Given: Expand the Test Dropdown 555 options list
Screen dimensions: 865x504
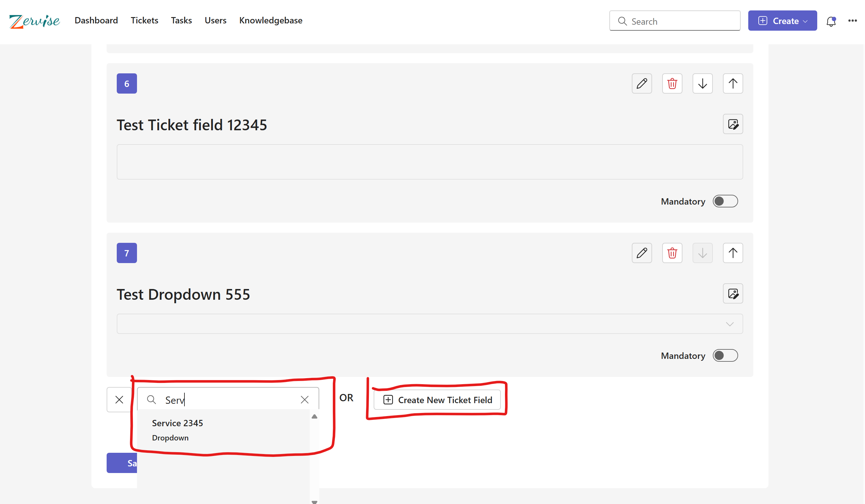Looking at the screenshot, I should pos(730,323).
